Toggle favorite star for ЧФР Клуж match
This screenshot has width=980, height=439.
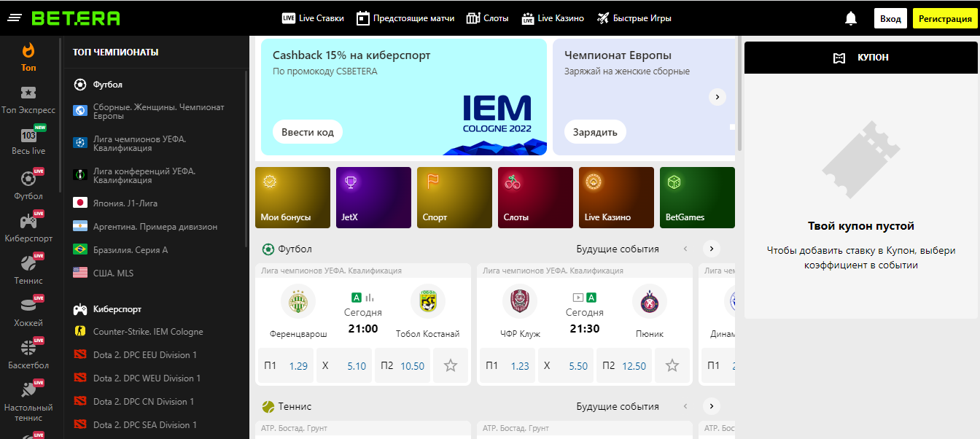click(672, 365)
